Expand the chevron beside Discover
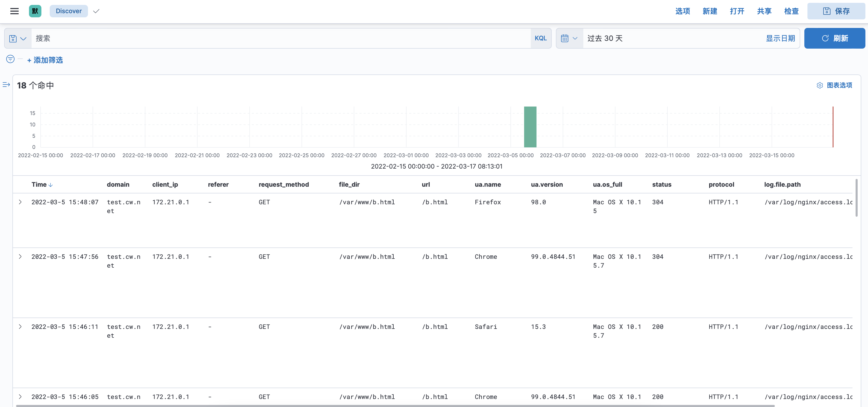This screenshot has height=407, width=868. [96, 11]
